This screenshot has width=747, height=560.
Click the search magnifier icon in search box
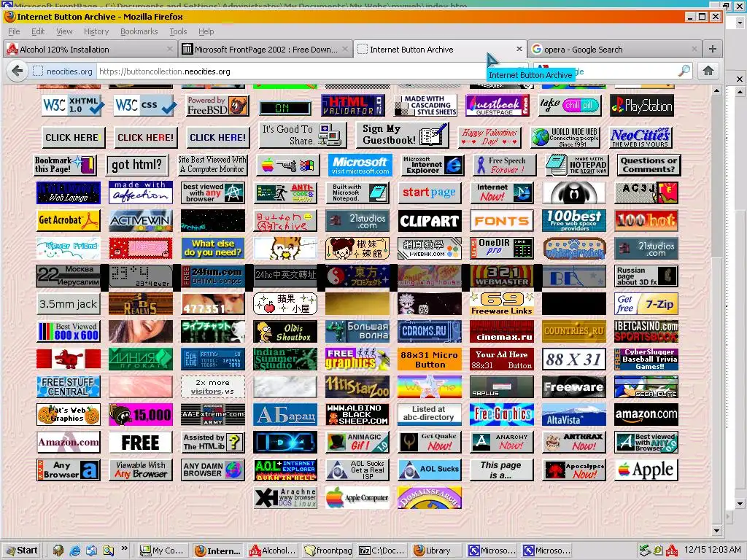[x=684, y=71]
